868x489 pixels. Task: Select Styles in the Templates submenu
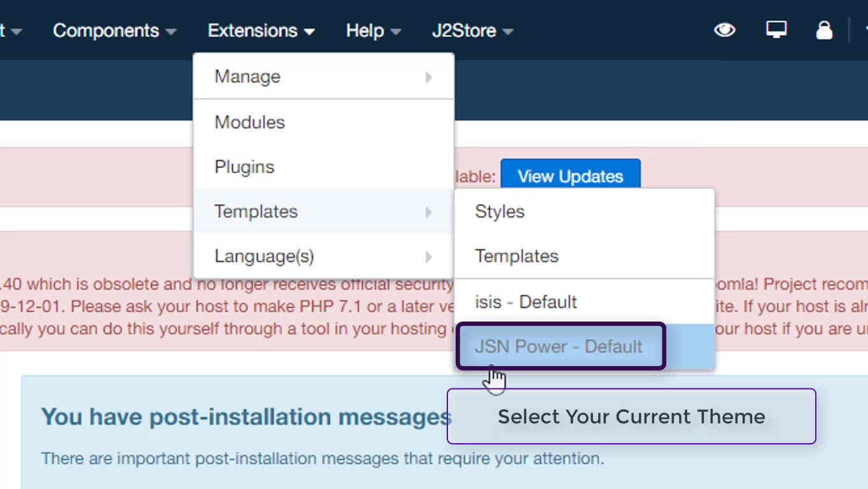click(x=500, y=211)
